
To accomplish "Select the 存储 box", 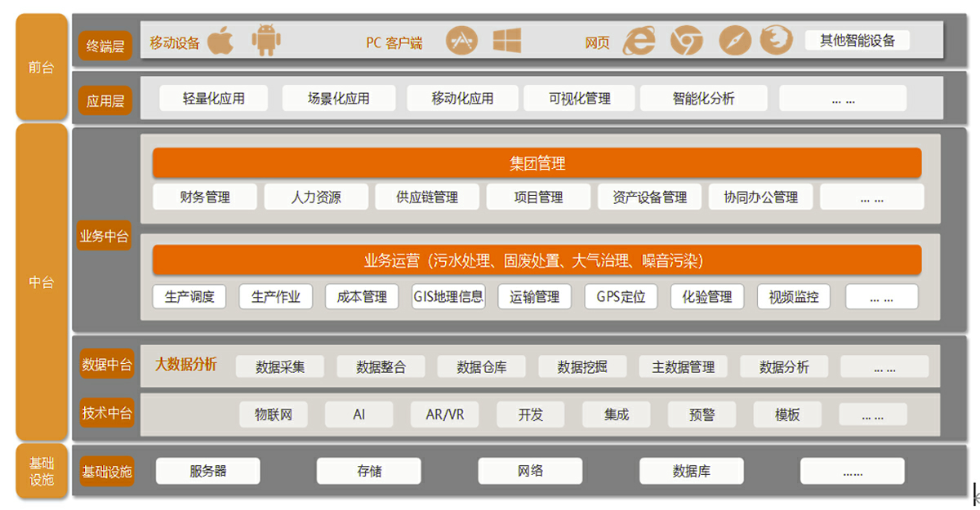I will tap(369, 471).
